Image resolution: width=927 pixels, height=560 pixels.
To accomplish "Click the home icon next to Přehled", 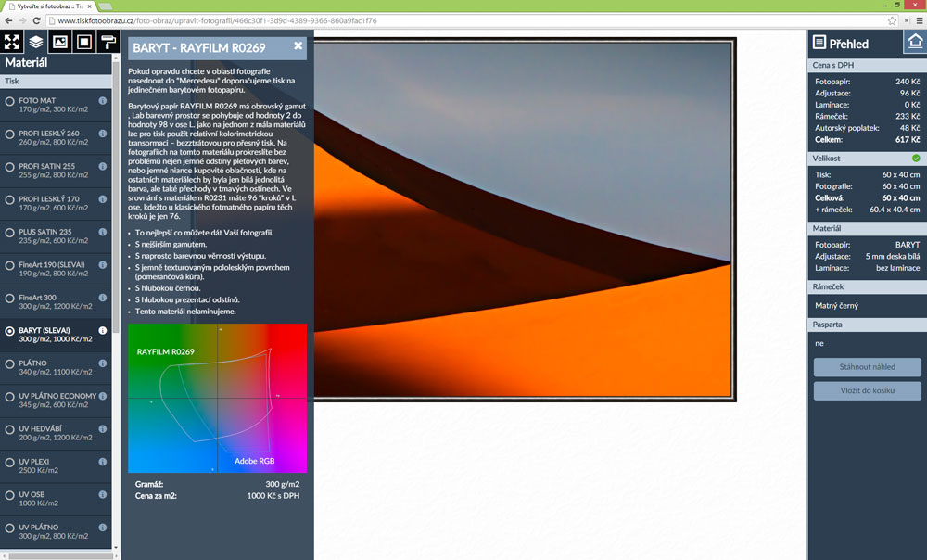I will point(914,42).
